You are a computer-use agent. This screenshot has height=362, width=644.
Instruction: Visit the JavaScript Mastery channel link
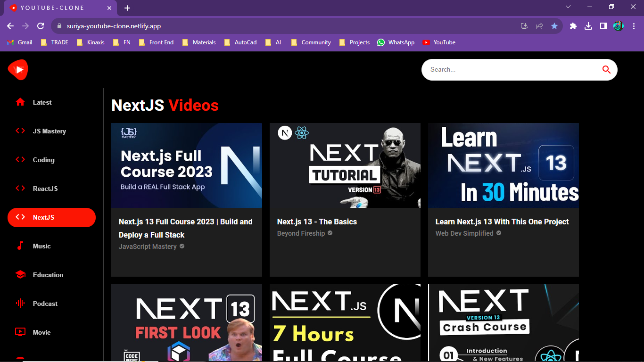click(x=148, y=247)
